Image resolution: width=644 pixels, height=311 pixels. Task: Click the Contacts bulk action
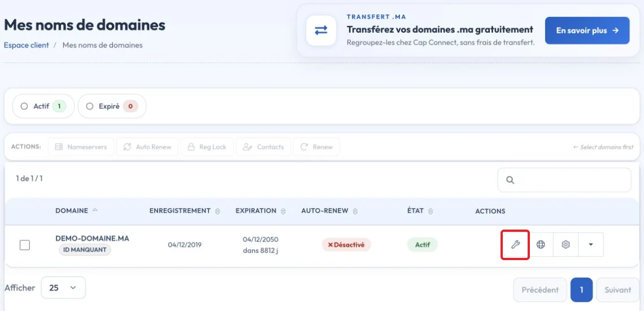pos(263,147)
